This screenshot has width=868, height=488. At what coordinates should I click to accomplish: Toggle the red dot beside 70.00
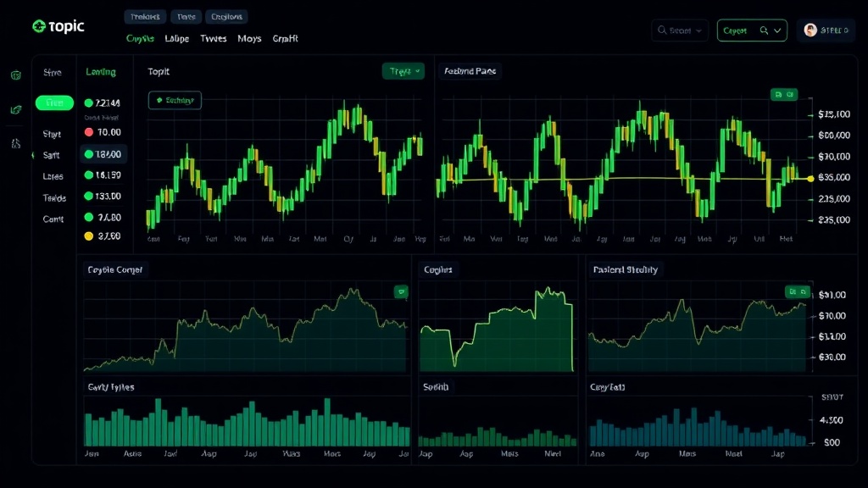click(x=88, y=132)
